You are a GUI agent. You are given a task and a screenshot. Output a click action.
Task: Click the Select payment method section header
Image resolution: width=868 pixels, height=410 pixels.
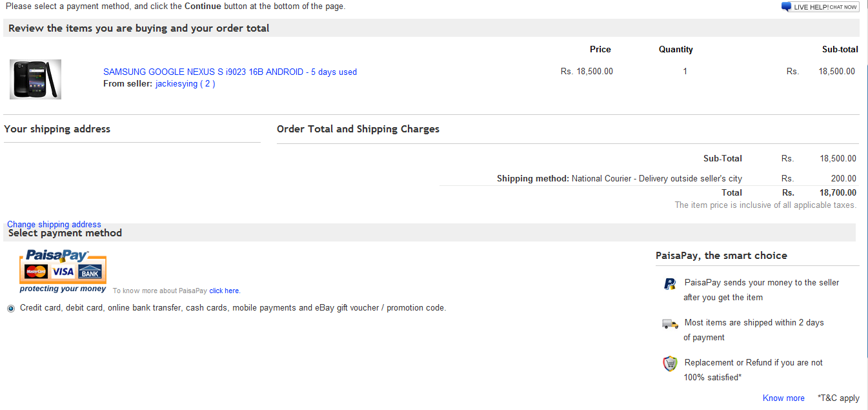[x=65, y=233]
